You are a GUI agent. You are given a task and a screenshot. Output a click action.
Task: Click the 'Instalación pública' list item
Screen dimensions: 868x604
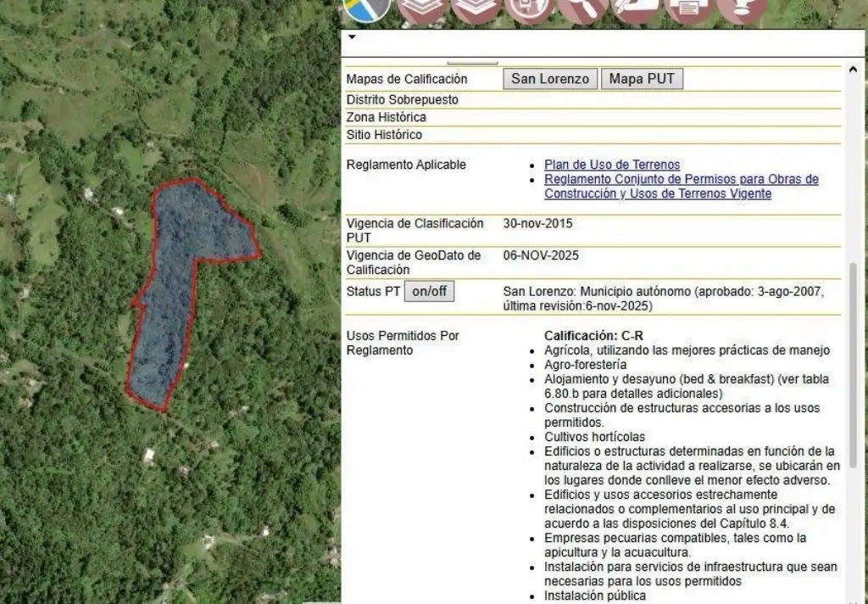[595, 596]
